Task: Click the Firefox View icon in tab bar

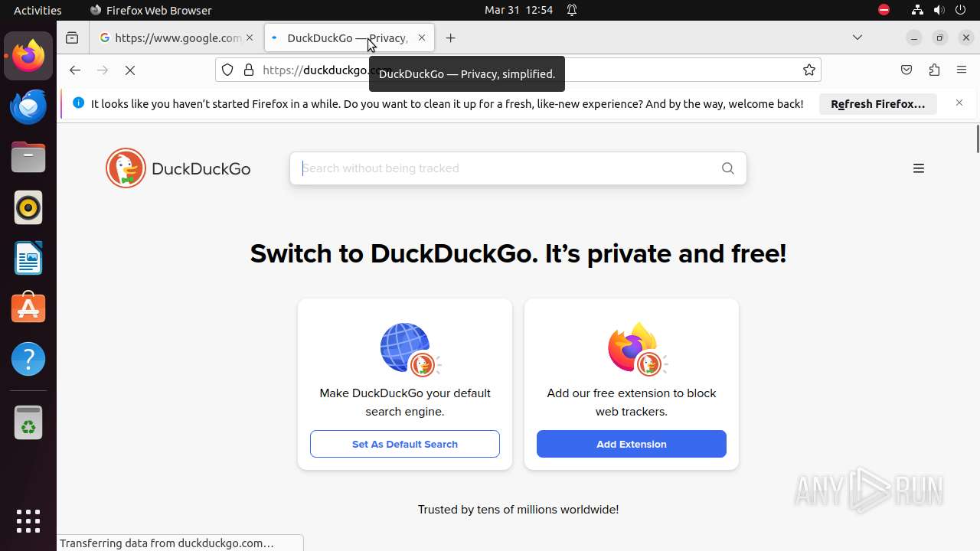Action: click(x=72, y=37)
